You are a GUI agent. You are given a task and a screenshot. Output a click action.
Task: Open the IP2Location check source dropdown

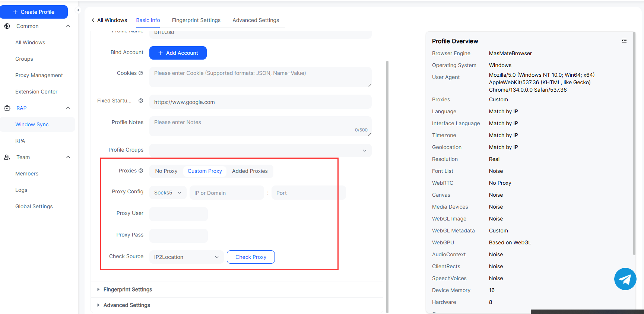click(x=186, y=257)
